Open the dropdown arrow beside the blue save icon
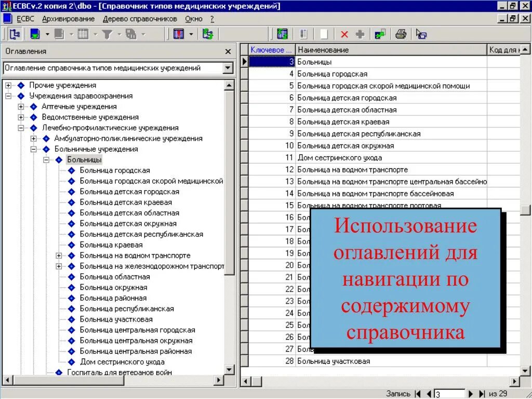532x399 pixels. (47, 34)
